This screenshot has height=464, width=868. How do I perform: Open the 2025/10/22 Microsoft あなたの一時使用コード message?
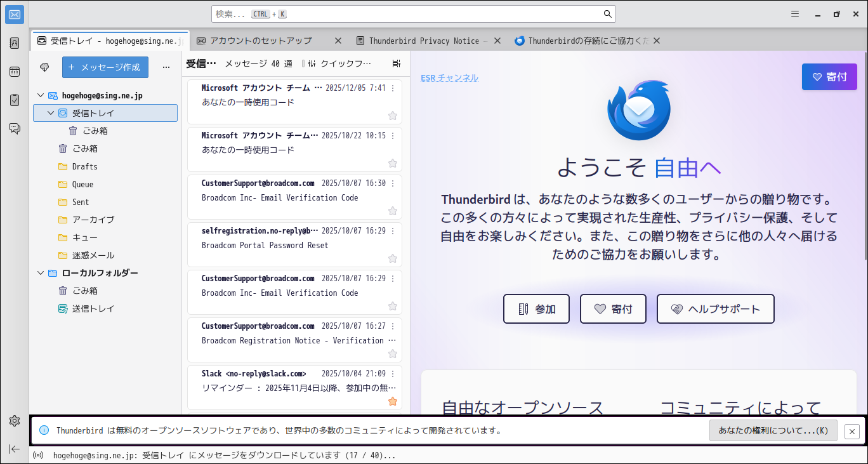click(x=295, y=150)
